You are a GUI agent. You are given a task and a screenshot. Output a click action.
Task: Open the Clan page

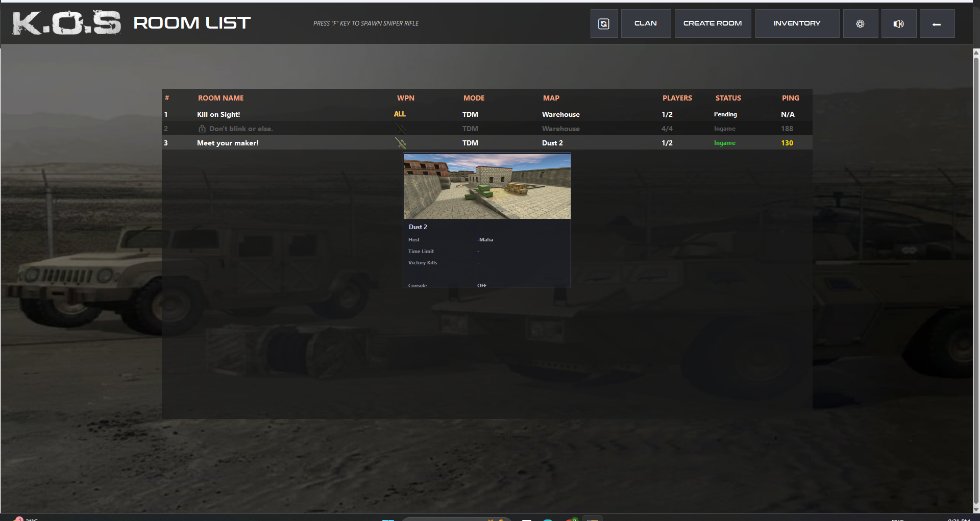tap(646, 23)
